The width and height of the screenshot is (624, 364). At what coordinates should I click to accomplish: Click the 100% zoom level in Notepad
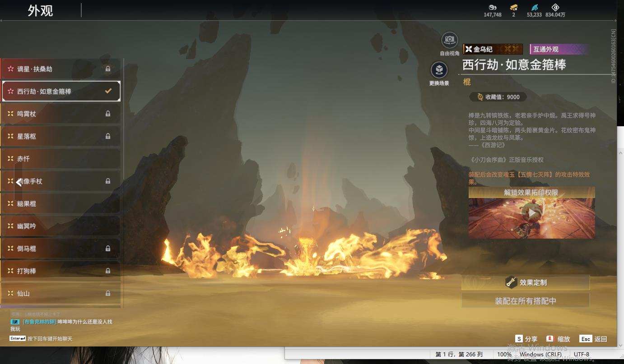pos(504,355)
